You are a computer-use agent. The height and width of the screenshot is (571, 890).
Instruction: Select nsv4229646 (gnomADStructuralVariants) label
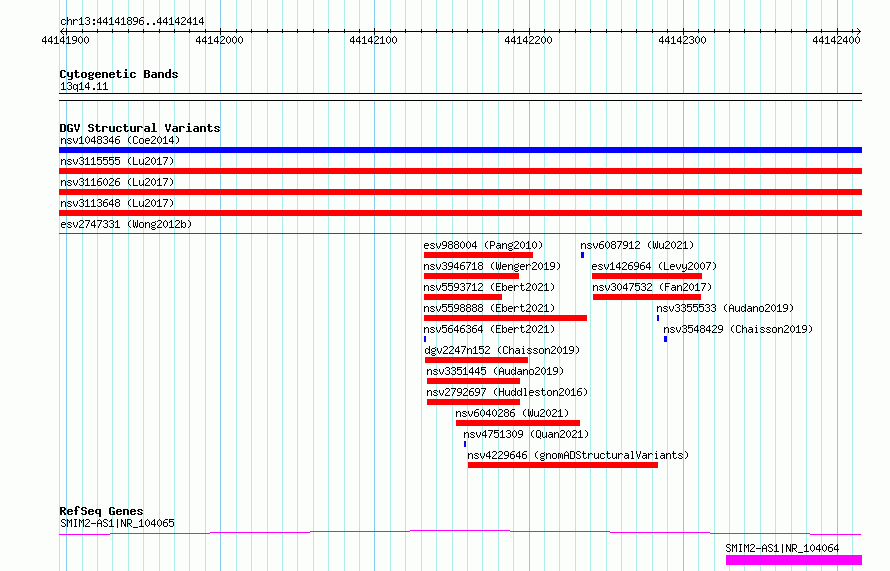click(x=578, y=455)
